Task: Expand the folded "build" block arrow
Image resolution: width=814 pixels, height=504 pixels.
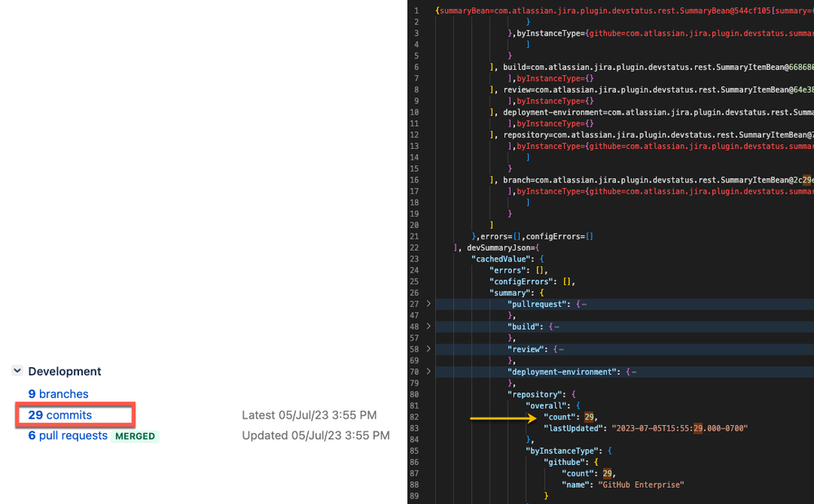Action: point(429,327)
